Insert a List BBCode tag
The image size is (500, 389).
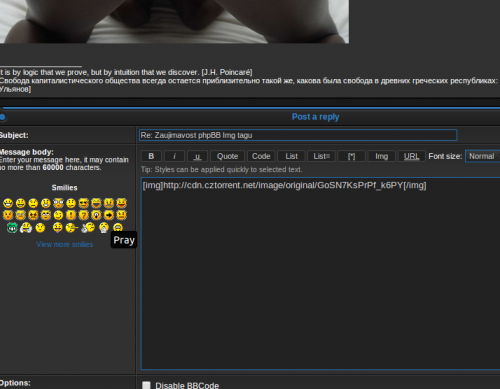(x=291, y=156)
